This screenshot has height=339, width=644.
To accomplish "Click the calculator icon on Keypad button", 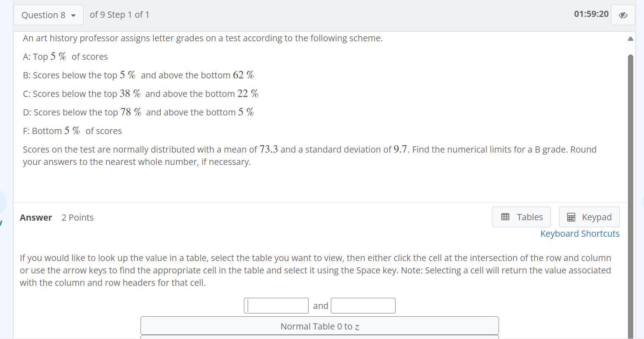I will tap(571, 217).
